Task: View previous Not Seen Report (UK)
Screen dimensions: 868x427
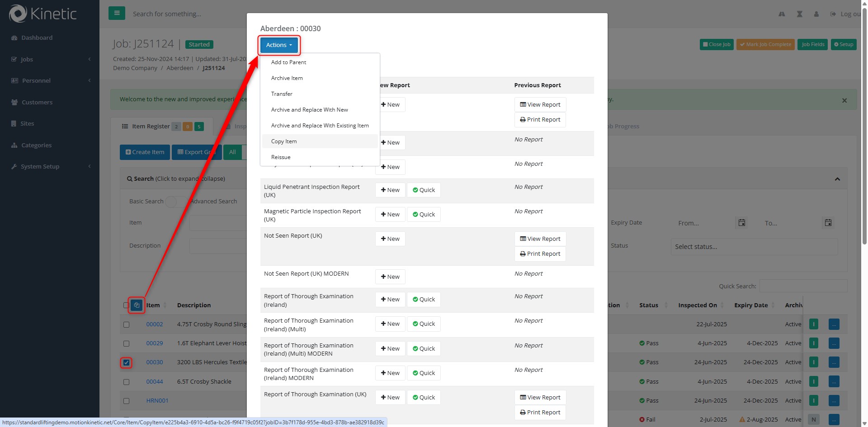Action: pos(540,239)
